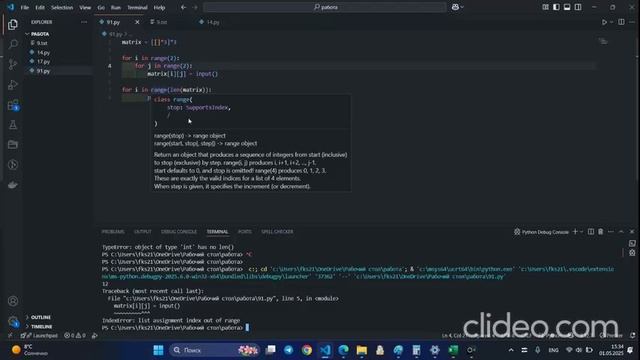640x360 pixels.
Task: Open the Extensions view
Action: pos(13,105)
